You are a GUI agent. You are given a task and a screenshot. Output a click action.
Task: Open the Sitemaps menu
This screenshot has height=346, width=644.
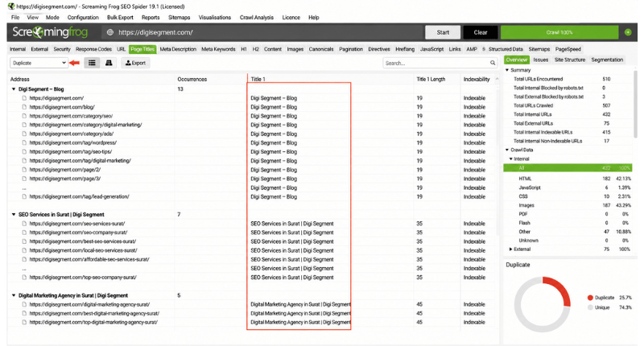click(x=179, y=17)
